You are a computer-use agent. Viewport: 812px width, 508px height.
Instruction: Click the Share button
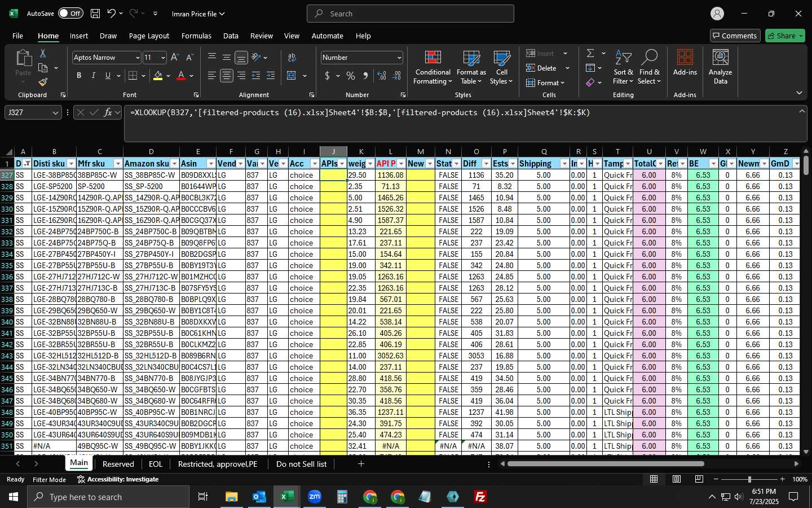click(x=785, y=36)
